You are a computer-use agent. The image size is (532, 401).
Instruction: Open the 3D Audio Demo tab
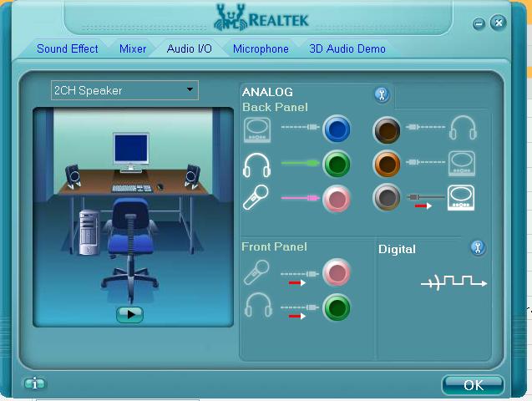[x=347, y=48]
